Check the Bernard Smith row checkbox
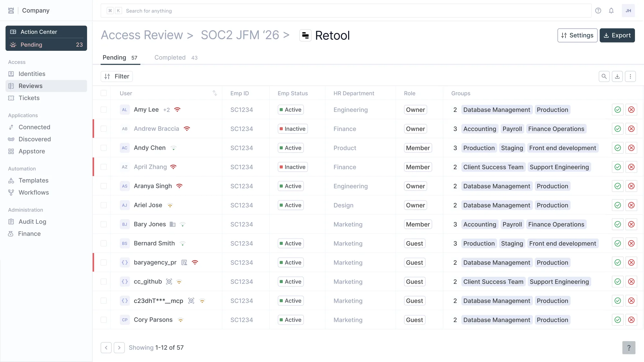 [104, 244]
